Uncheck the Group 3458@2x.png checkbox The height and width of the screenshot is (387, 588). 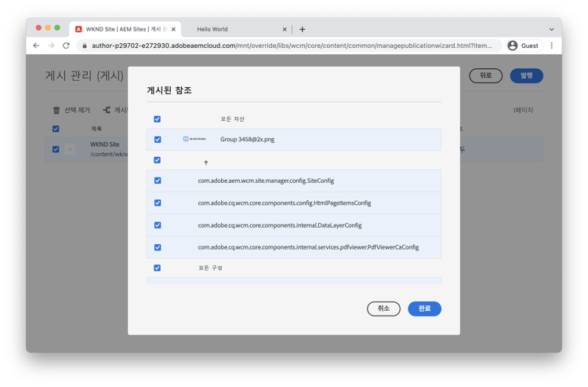(x=158, y=139)
